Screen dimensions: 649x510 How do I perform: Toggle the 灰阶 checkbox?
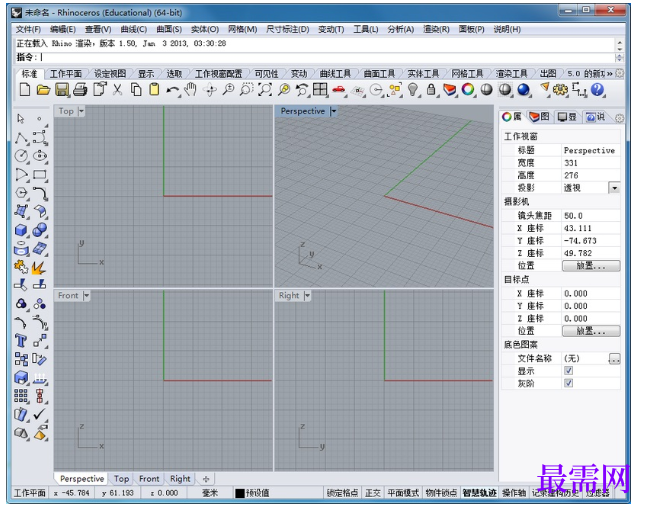pos(569,383)
